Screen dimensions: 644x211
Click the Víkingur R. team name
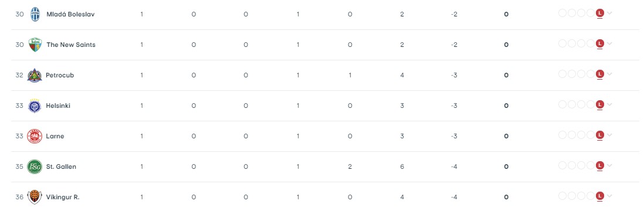pos(63,197)
